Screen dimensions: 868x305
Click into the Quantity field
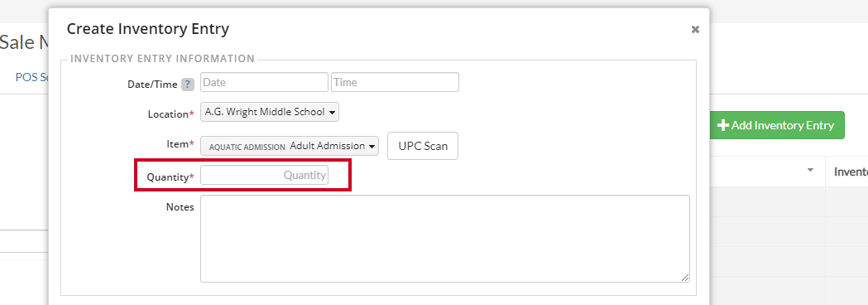(x=264, y=175)
